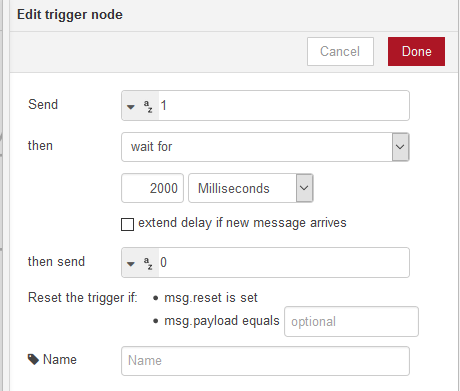Click the msg.reset is set text

click(x=211, y=298)
